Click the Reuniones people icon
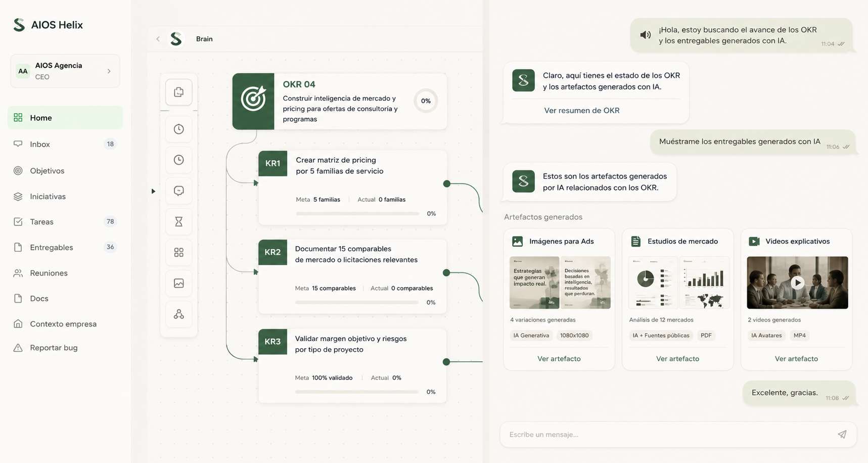868x463 pixels. point(18,273)
